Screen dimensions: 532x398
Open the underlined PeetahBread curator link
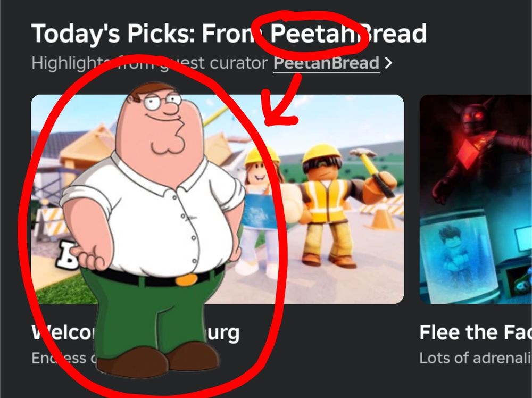(x=326, y=63)
